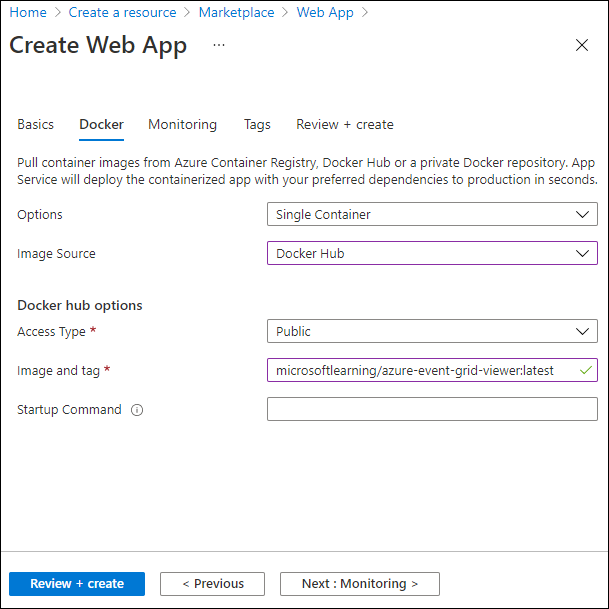Go back with the Previous button
Image resolution: width=609 pixels, height=609 pixels.
(212, 584)
